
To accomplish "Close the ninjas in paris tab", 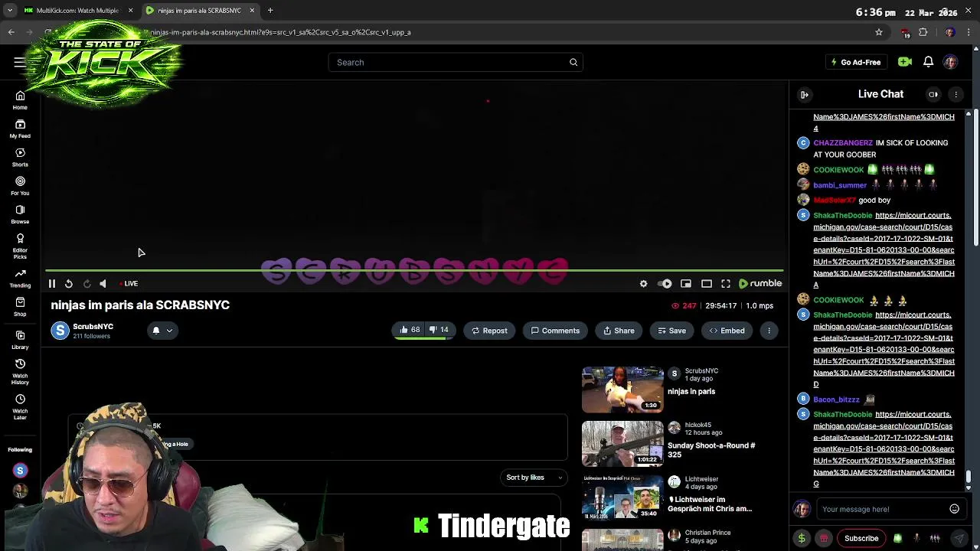I will 252,10.
